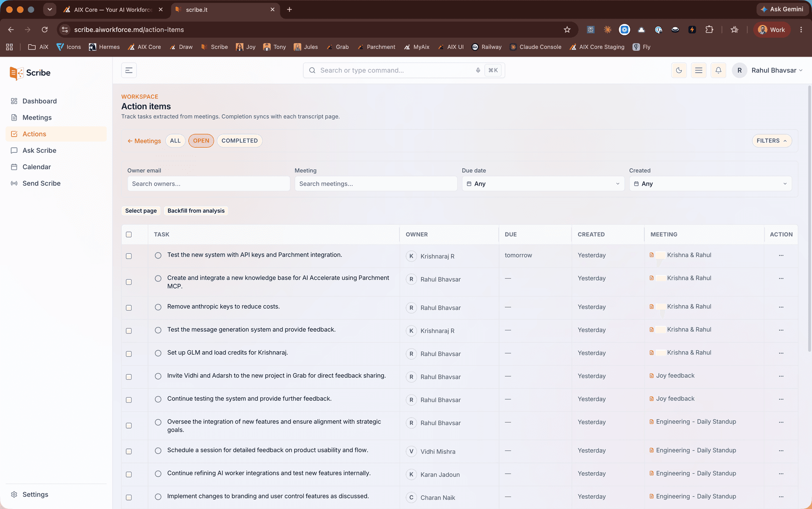Open row actions for Remove anthropic keys
The width and height of the screenshot is (812, 509).
pyautogui.click(x=781, y=307)
